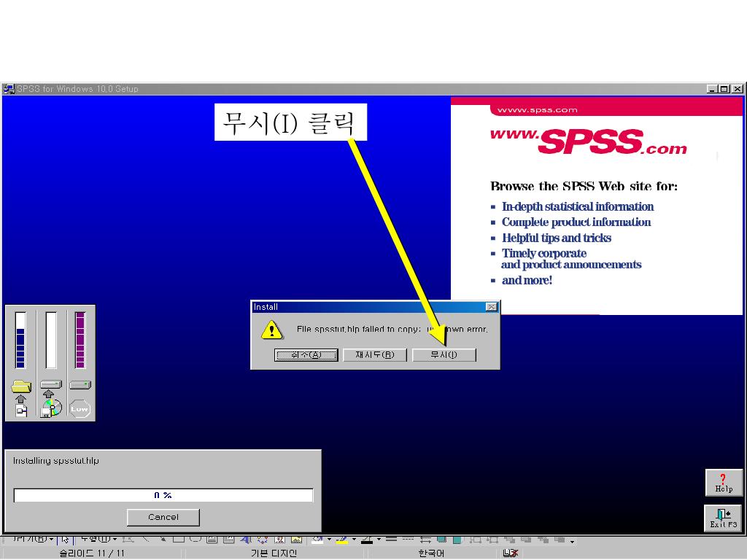Click 'Helpful tips and tricks' bullet
This screenshot has height=560, width=747.
click(557, 238)
